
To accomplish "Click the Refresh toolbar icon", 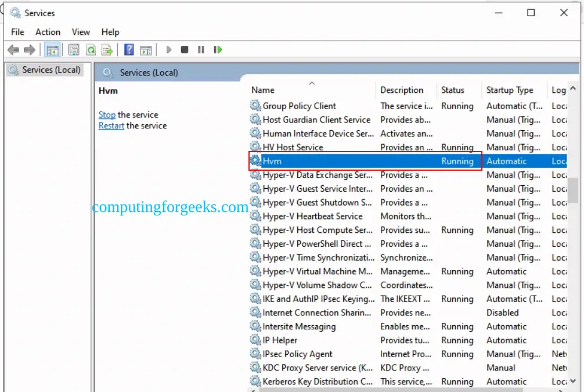I will (x=91, y=49).
